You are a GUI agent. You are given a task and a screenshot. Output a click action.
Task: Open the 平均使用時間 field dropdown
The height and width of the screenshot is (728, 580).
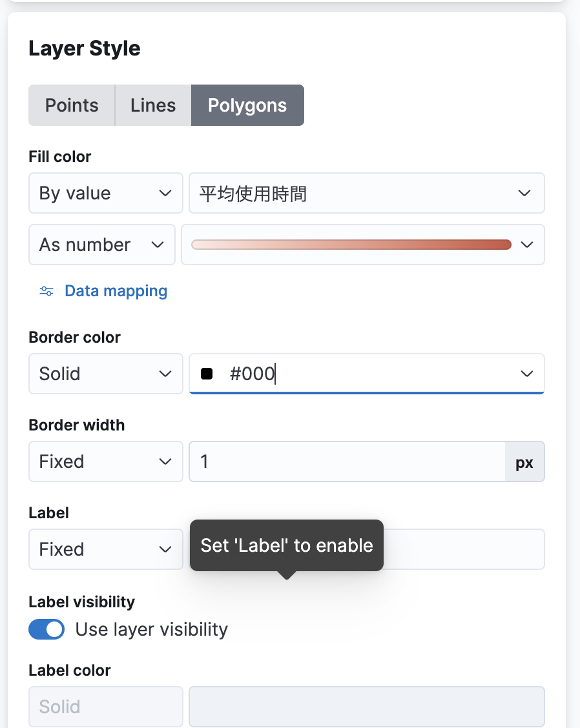click(x=366, y=193)
